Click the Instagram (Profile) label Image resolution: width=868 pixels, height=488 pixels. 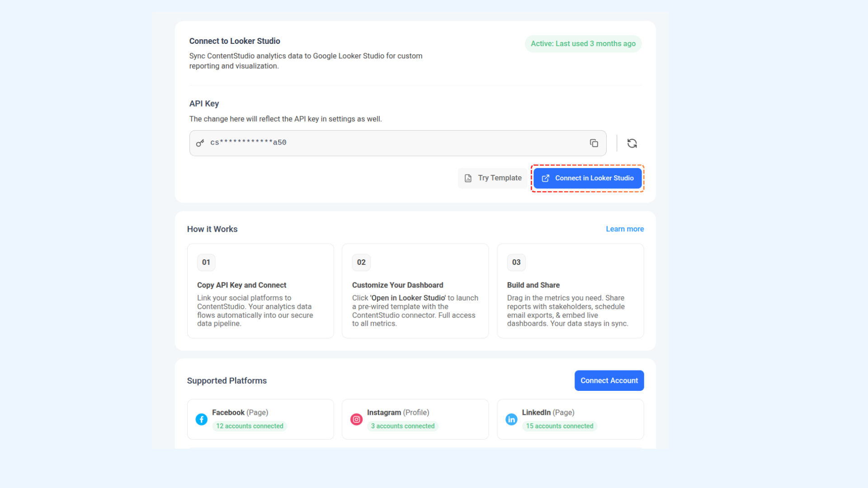[398, 413]
